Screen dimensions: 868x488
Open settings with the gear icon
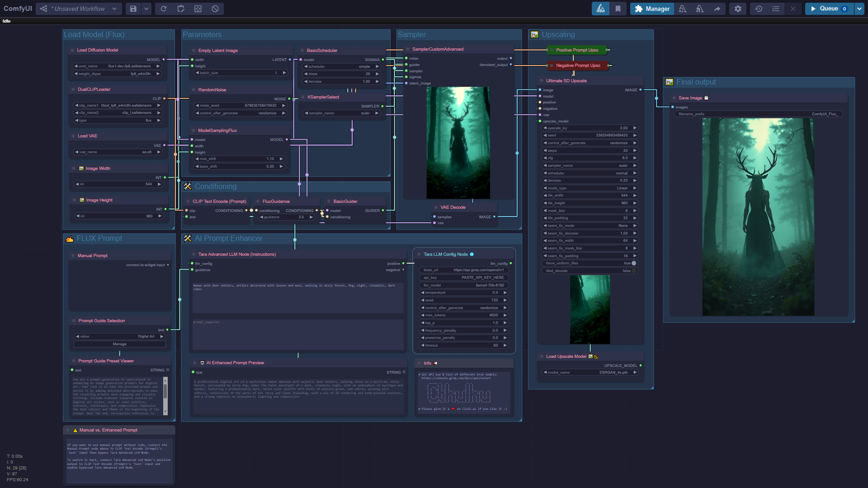[x=738, y=9]
